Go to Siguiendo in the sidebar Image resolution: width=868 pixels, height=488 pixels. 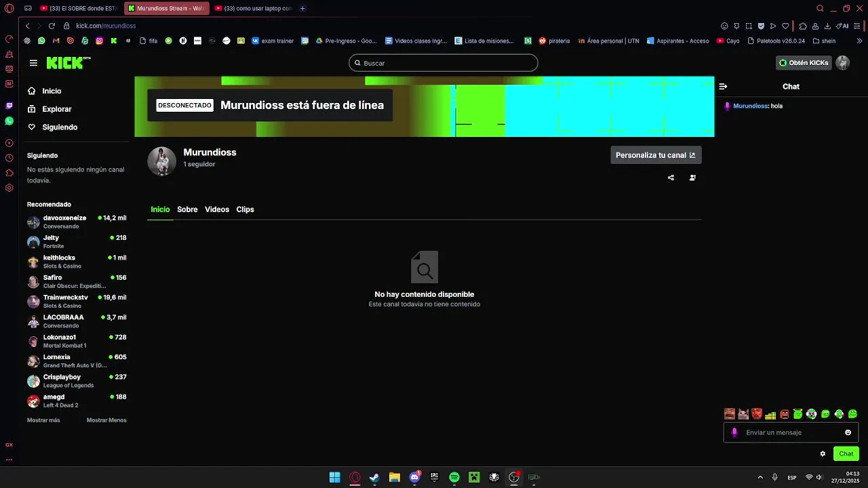(53, 127)
